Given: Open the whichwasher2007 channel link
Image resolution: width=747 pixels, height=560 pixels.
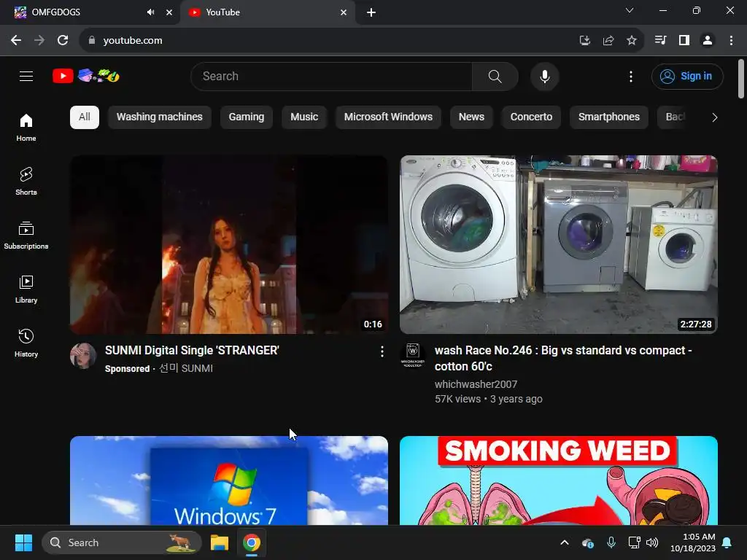Looking at the screenshot, I should pos(476,384).
